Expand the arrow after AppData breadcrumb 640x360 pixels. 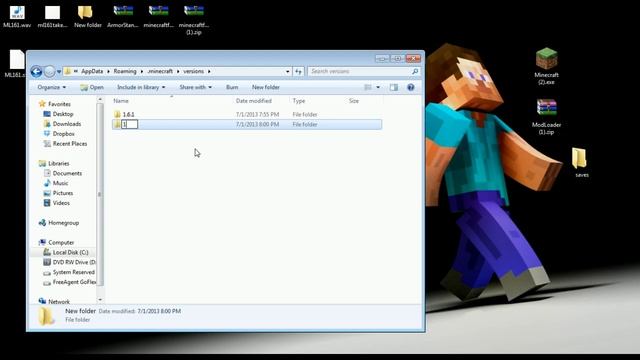tap(108, 71)
